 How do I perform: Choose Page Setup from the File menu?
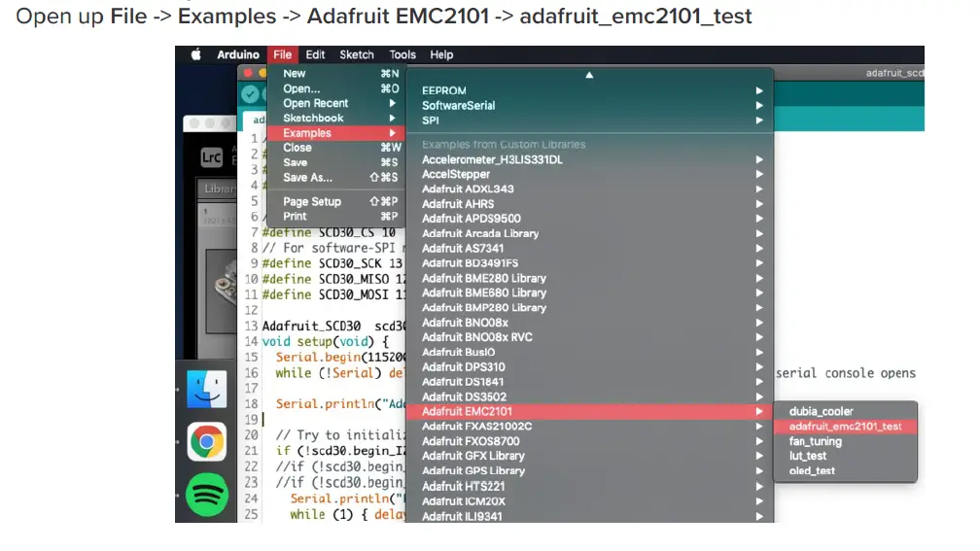click(x=336, y=202)
